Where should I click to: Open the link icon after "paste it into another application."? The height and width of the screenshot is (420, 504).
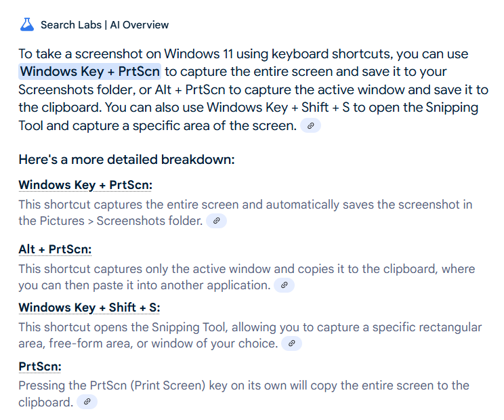284,285
